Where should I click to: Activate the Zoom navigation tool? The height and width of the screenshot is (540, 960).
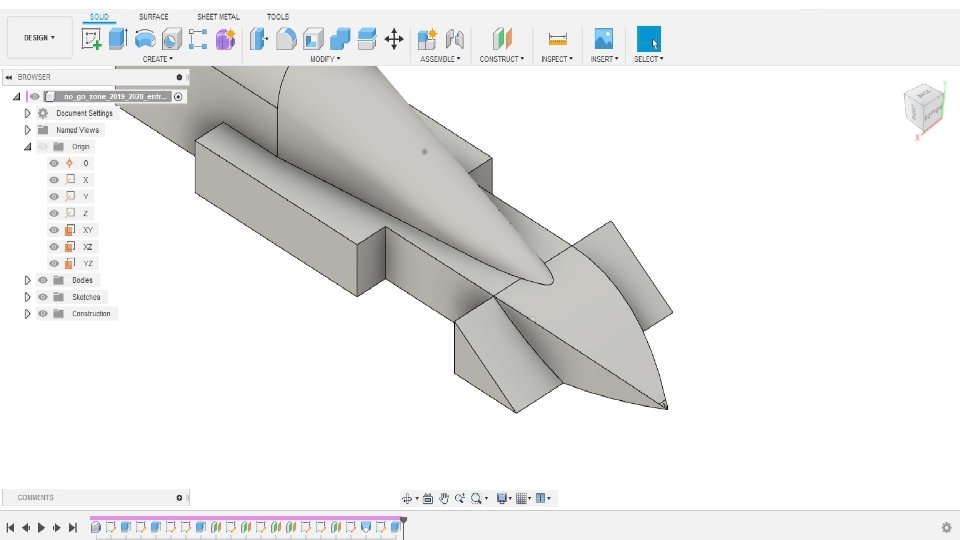point(460,498)
